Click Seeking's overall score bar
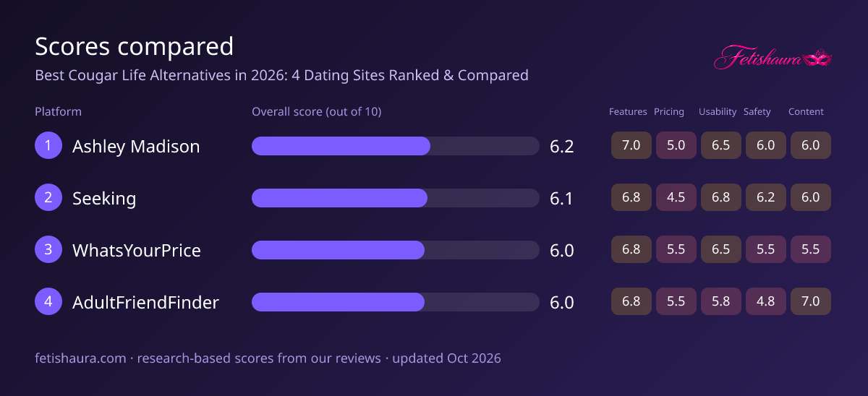 (x=395, y=197)
